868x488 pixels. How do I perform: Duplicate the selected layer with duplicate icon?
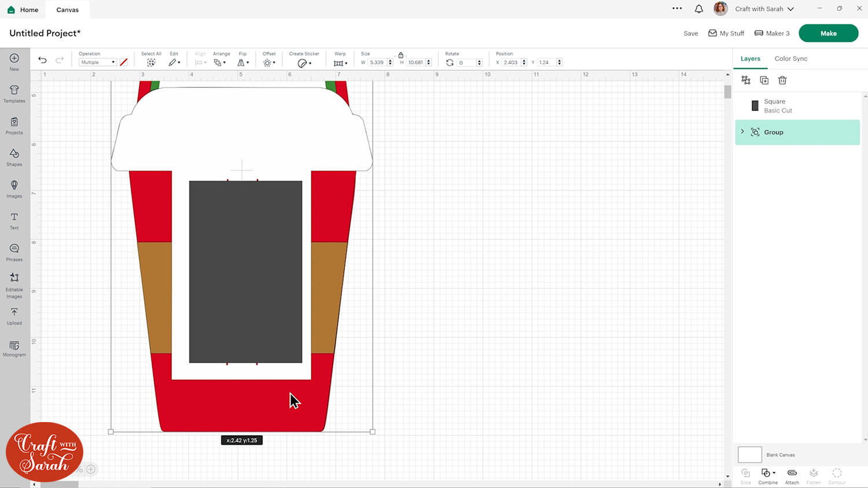(764, 80)
